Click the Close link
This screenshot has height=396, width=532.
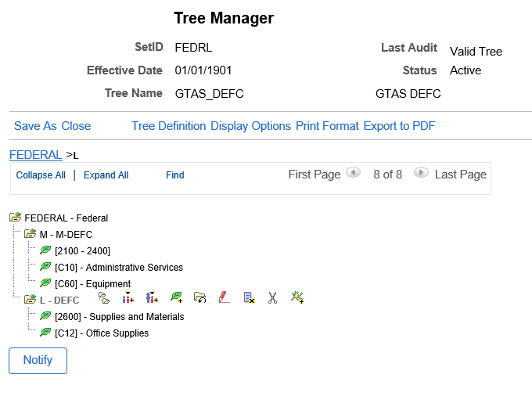pos(76,126)
